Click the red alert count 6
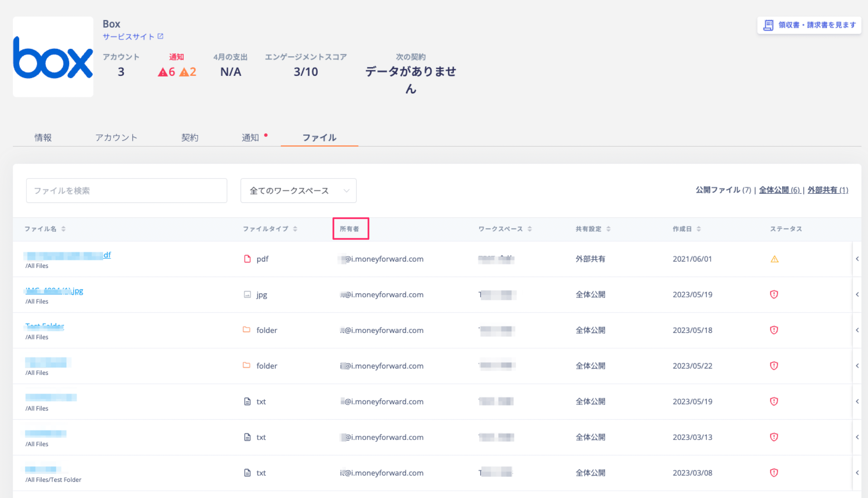 pos(166,72)
